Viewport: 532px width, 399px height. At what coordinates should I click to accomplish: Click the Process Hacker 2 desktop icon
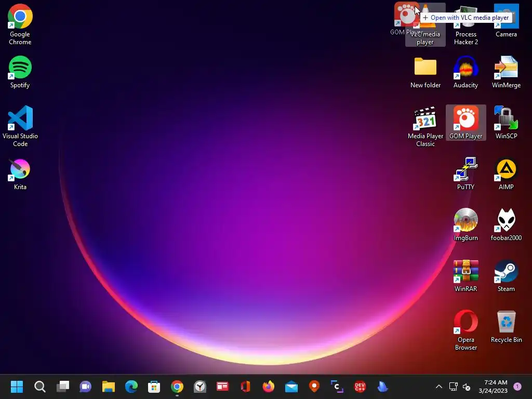[x=466, y=25]
